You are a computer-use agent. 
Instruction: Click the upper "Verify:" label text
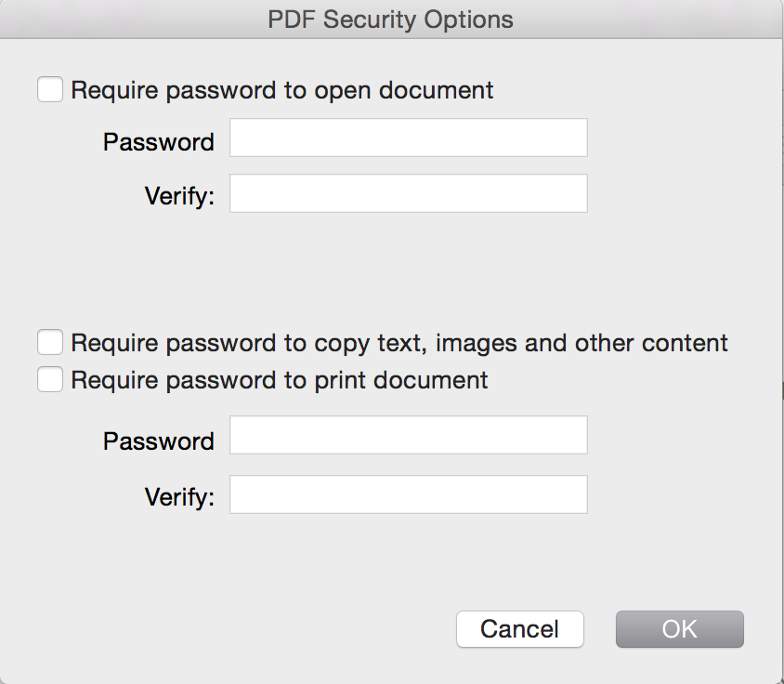point(179,197)
